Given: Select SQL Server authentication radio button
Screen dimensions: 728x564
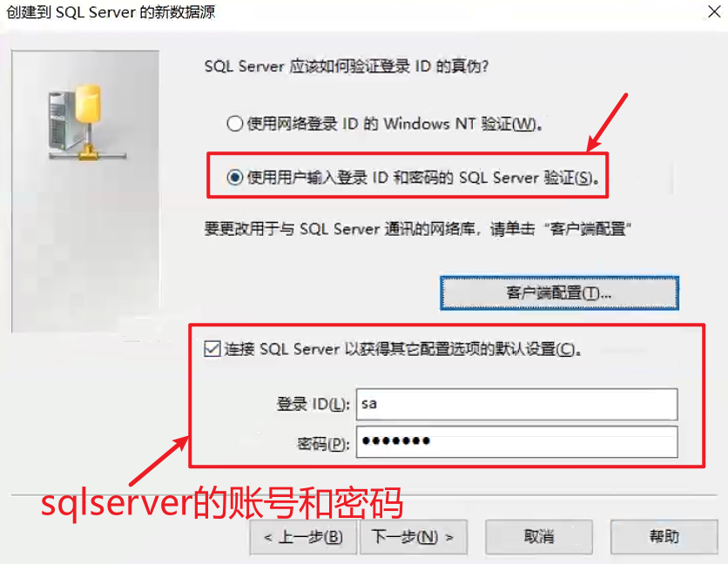Looking at the screenshot, I should pyautogui.click(x=235, y=178).
